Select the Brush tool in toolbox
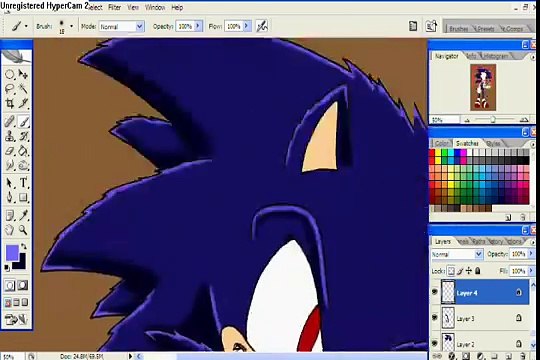 [x=23, y=122]
